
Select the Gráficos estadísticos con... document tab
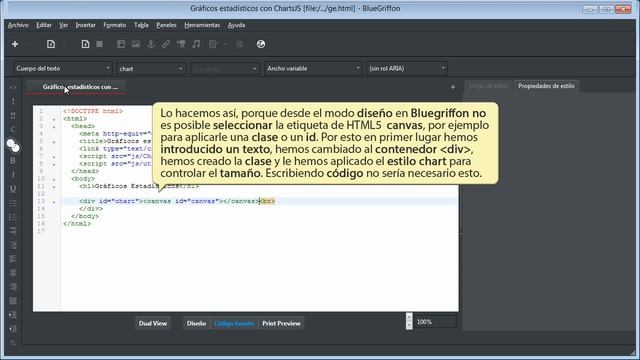pos(76,87)
